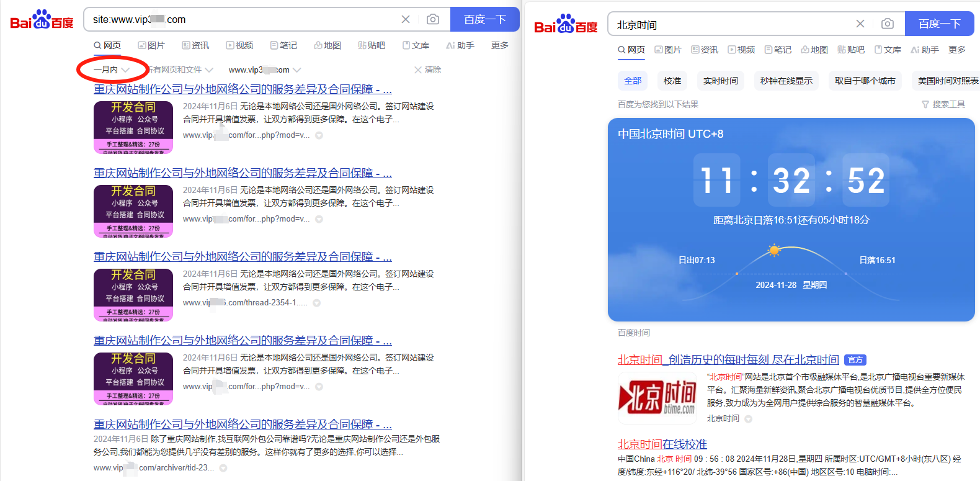Select the 美国时间对照表 filter chip

point(946,81)
